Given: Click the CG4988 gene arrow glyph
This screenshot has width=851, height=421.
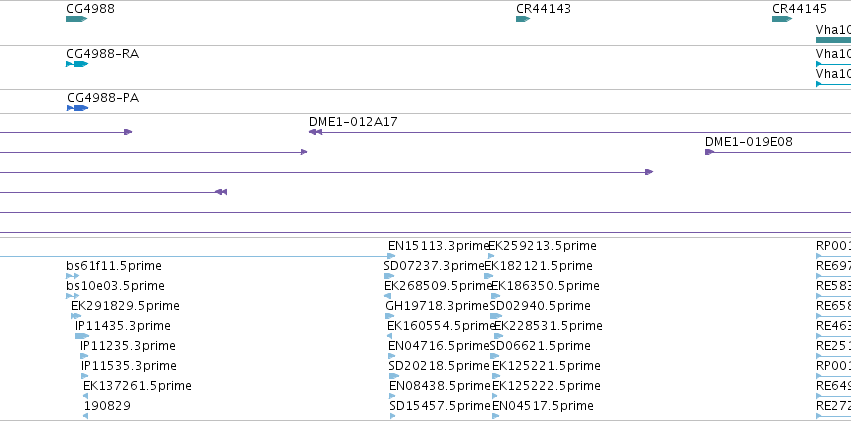Looking at the screenshot, I should click(77, 19).
